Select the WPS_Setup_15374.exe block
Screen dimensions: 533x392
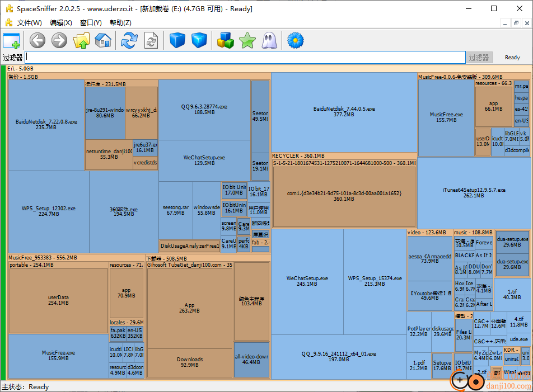tap(375, 281)
